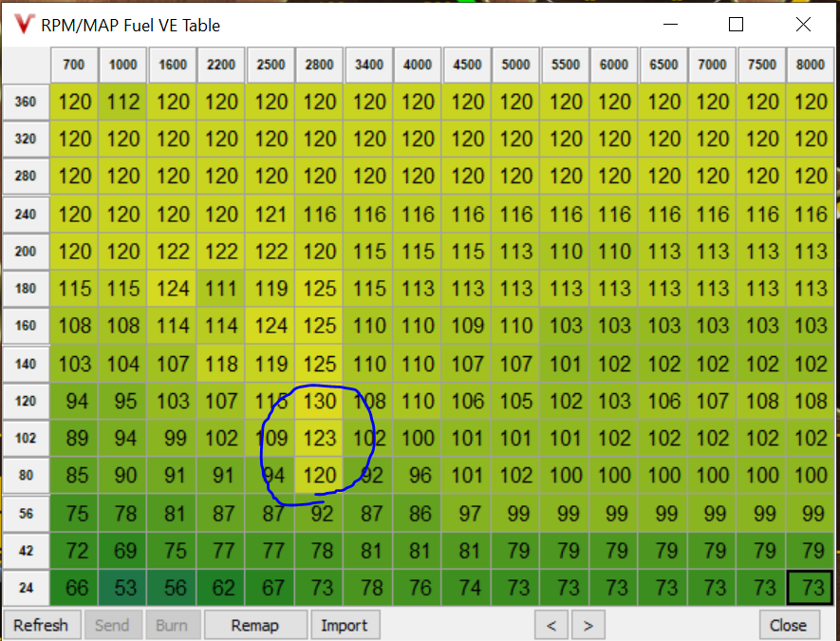This screenshot has height=641, width=840.
Task: Select the 700 RPM column header
Action: pyautogui.click(x=74, y=65)
